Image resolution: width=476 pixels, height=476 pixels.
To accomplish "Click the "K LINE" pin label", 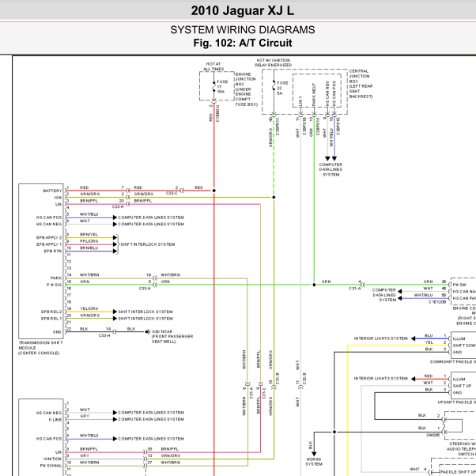I will click(x=55, y=420).
